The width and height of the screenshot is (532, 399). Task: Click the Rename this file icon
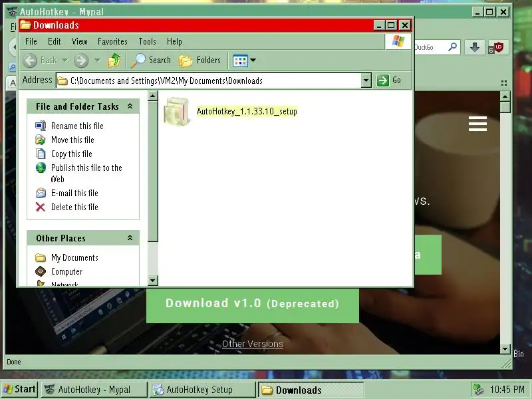[41, 126]
